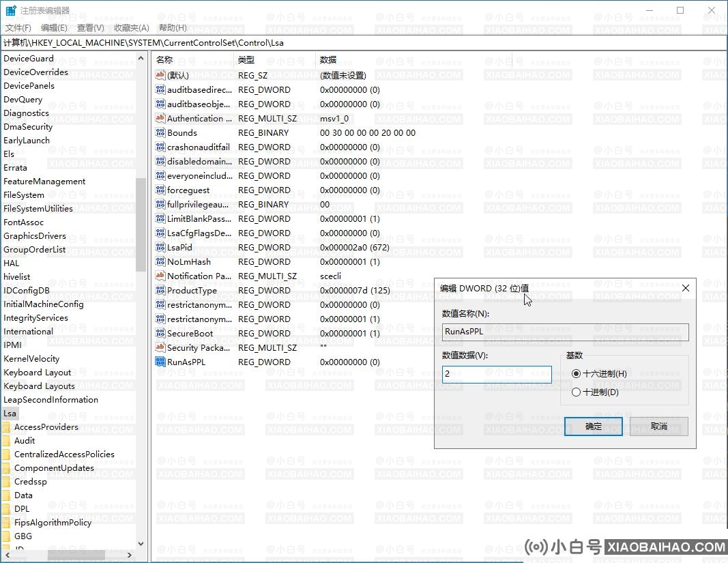Click the string icon beside the Security Packa value

160,348
